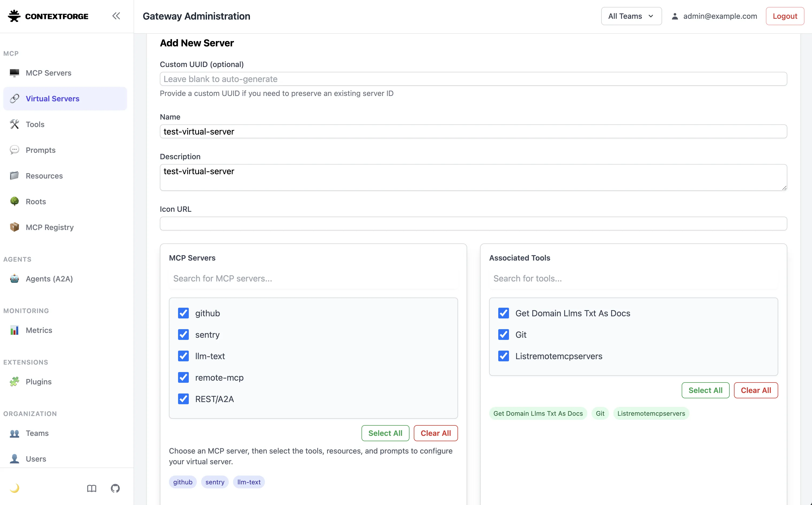
Task: Go to Agents (A2A) in sidebar
Action: click(49, 279)
